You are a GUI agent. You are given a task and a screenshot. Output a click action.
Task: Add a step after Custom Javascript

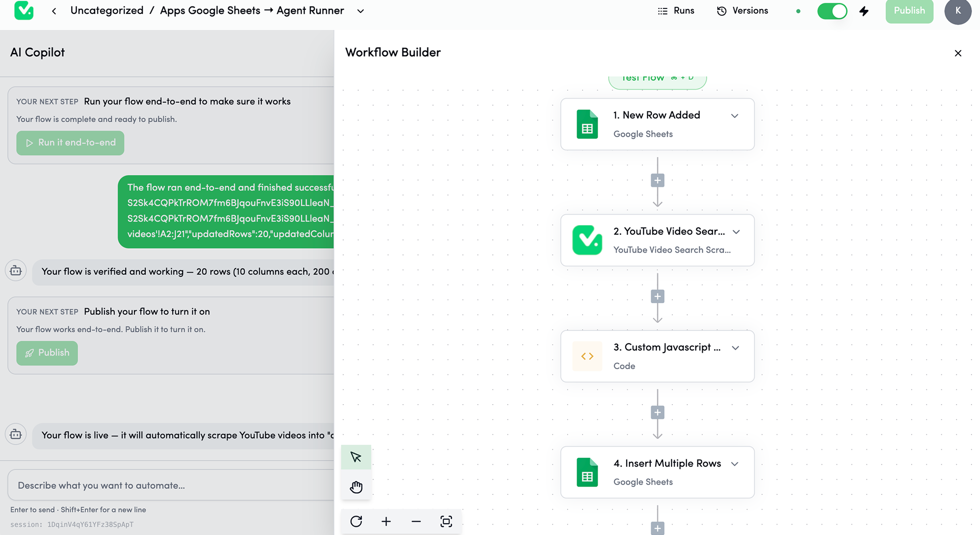pyautogui.click(x=657, y=413)
